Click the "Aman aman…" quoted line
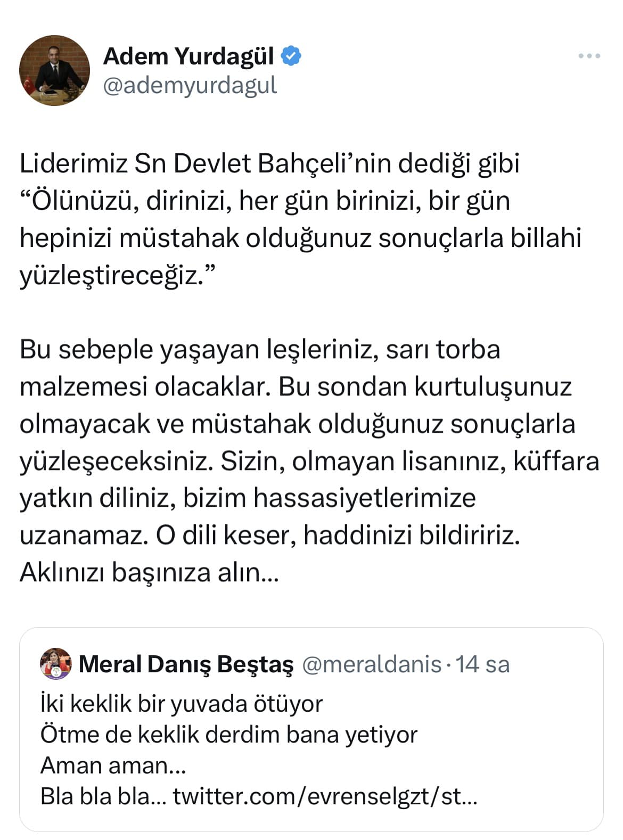The height and width of the screenshot is (840, 623). [113, 765]
